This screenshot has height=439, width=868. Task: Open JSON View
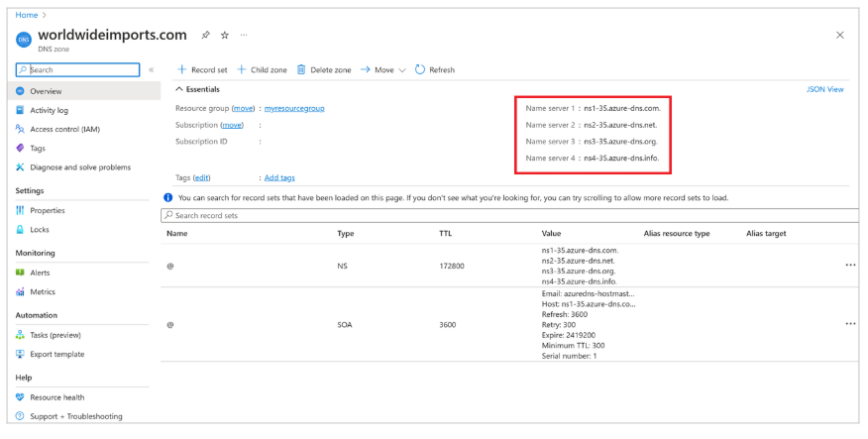pyautogui.click(x=824, y=89)
